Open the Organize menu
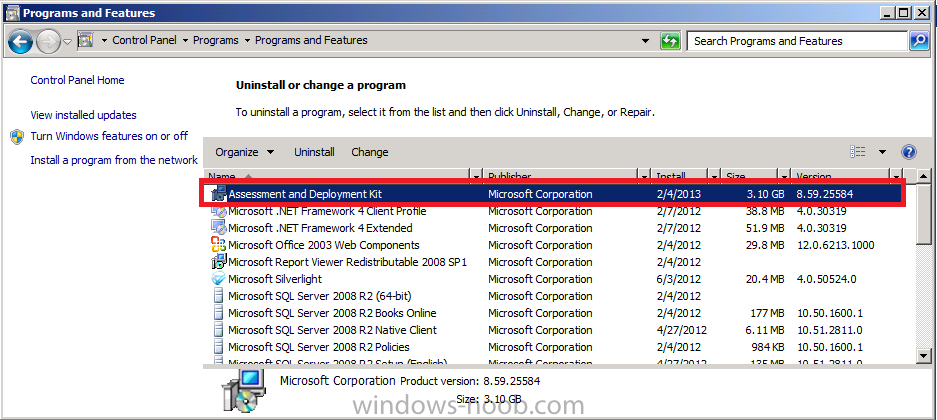 coord(244,152)
